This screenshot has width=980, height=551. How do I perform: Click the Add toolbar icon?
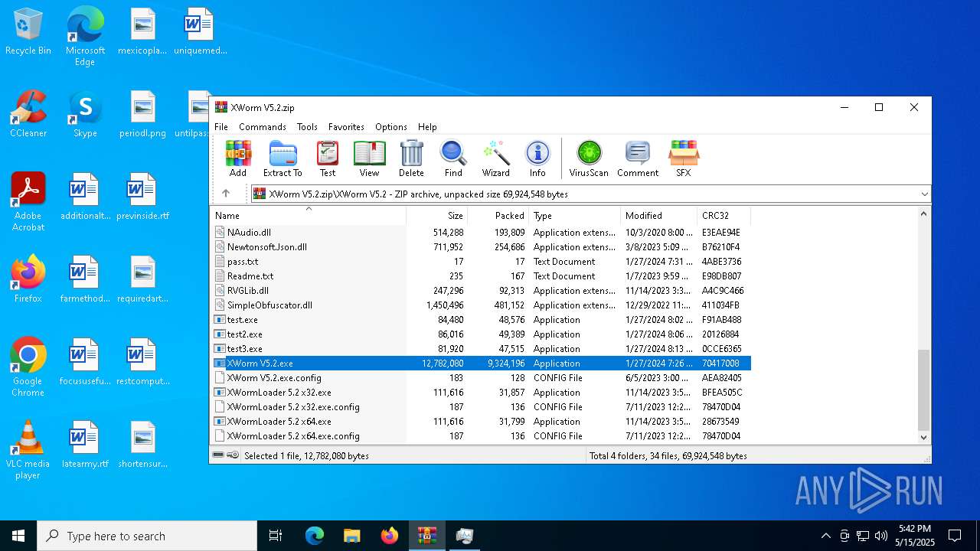click(x=238, y=158)
